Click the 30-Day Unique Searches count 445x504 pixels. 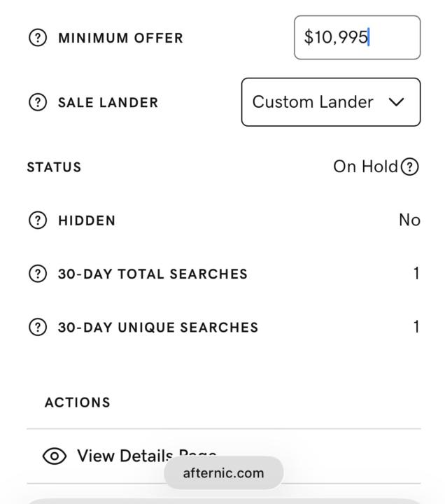click(416, 327)
